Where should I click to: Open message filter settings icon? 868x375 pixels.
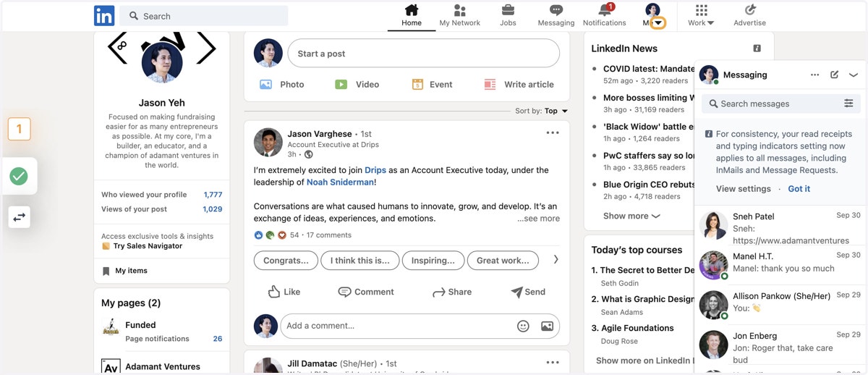(849, 104)
